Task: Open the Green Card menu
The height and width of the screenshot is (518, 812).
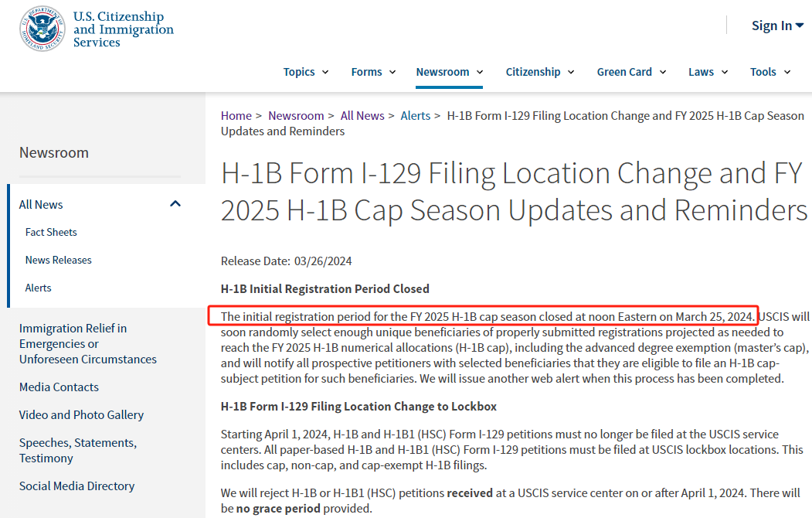Action: point(631,72)
